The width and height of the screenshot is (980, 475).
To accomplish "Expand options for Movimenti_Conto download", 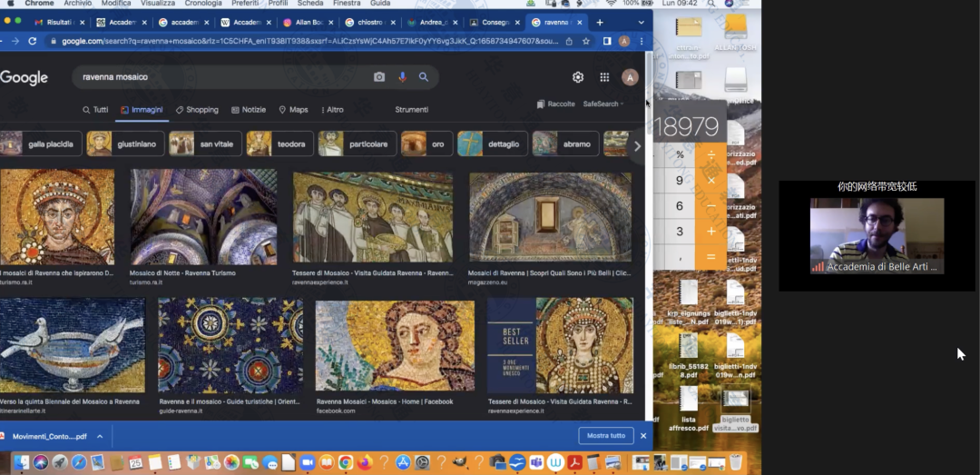I will [100, 436].
